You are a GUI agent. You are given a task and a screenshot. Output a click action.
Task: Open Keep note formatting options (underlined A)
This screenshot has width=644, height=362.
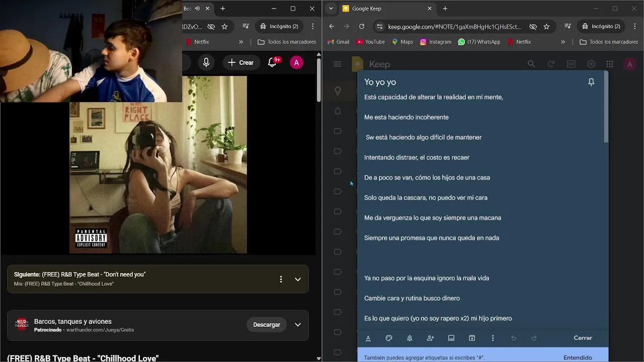point(368,338)
